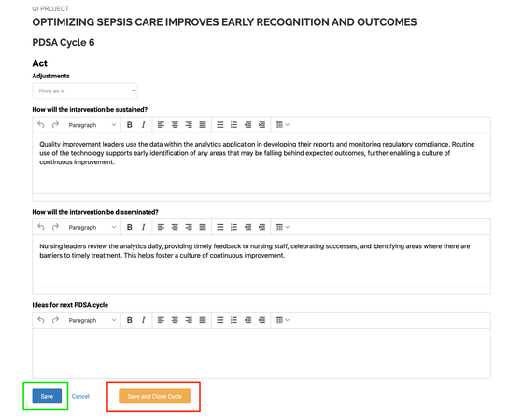This screenshot has height=420, width=523.
Task: Click the blue Save button
Action: pos(47,396)
